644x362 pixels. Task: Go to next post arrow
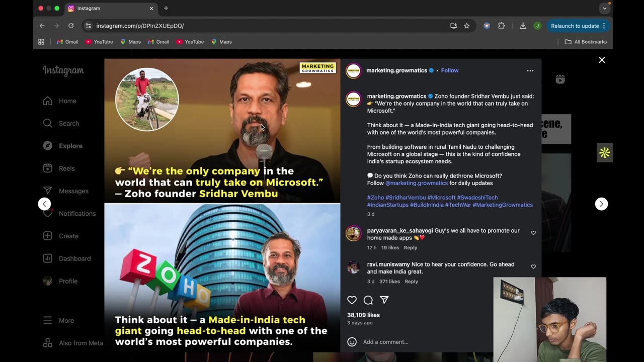[x=601, y=204]
